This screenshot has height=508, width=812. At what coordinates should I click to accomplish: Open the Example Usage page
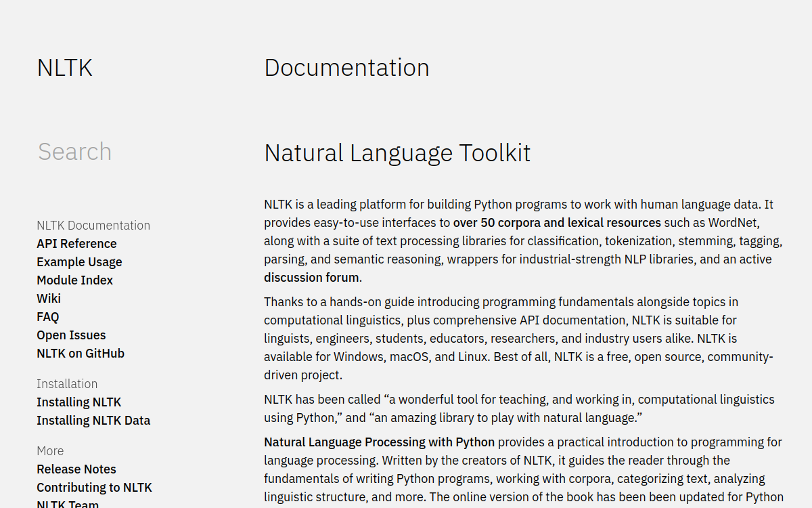(x=79, y=262)
